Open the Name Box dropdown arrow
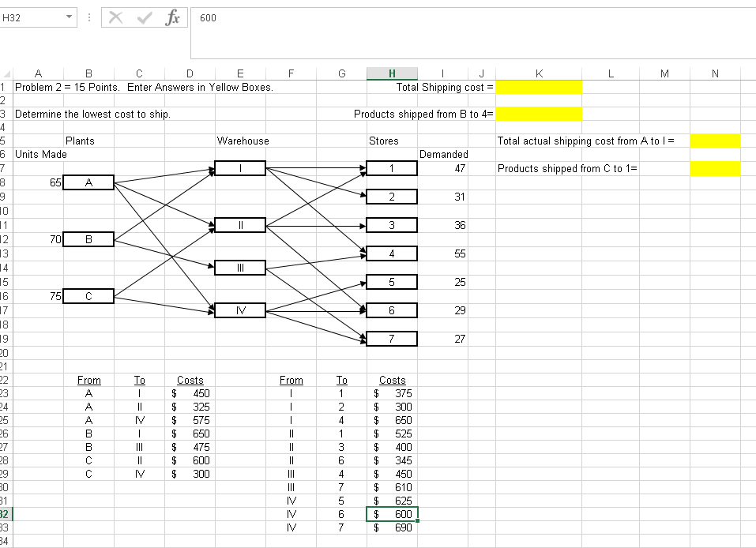Image resolution: width=756 pixels, height=548 pixels. (69, 17)
